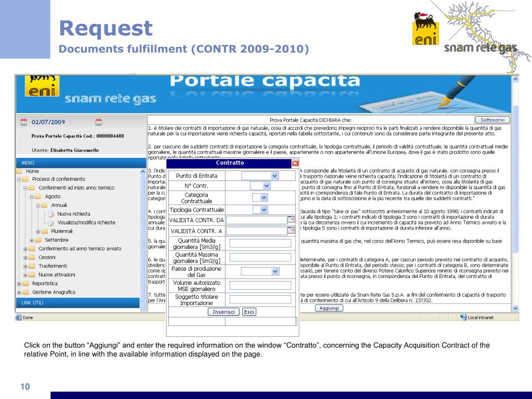
Task: Click the MENÙ panel header
Action: (81, 163)
